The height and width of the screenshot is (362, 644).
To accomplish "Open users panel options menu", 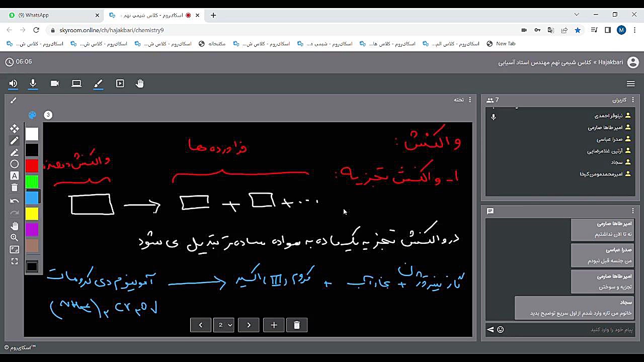I will (633, 100).
